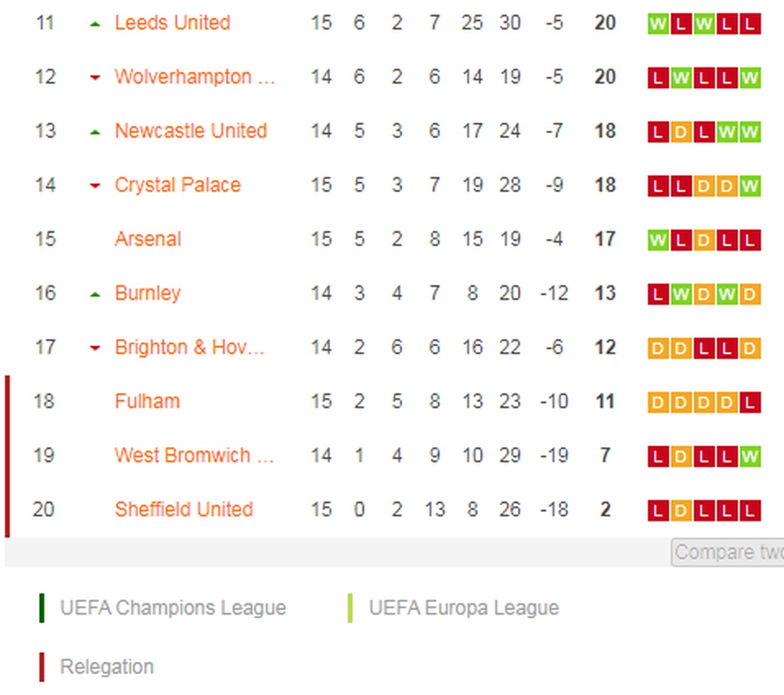Click the green up arrow beside Burnley
This screenshot has width=784, height=695.
point(95,295)
